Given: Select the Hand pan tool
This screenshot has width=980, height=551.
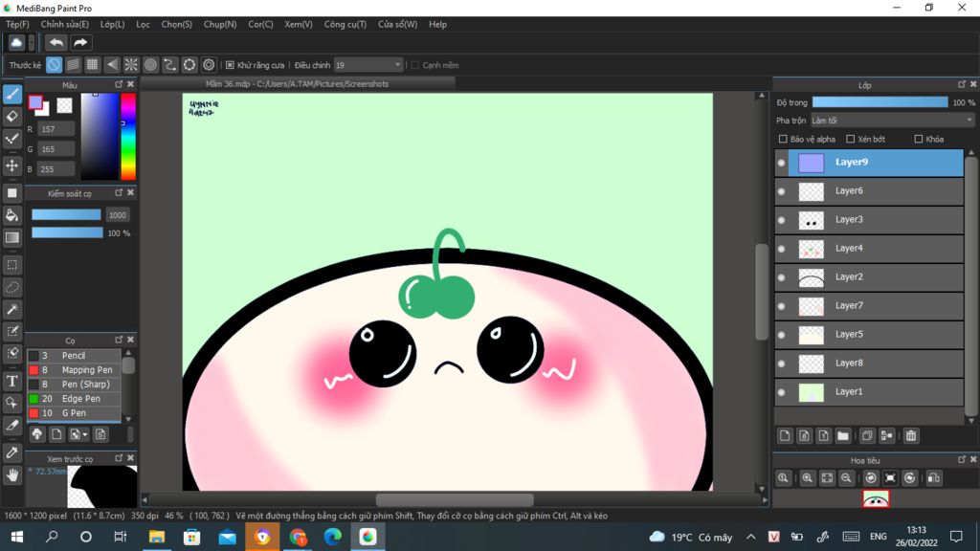Looking at the screenshot, I should 11,475.
